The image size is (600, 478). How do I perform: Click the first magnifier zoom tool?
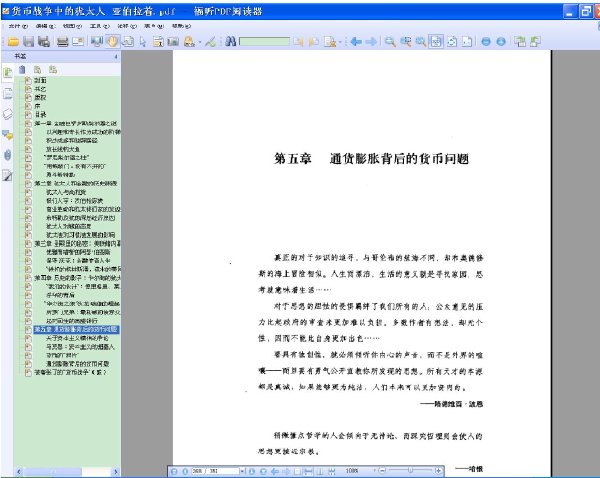390,42
